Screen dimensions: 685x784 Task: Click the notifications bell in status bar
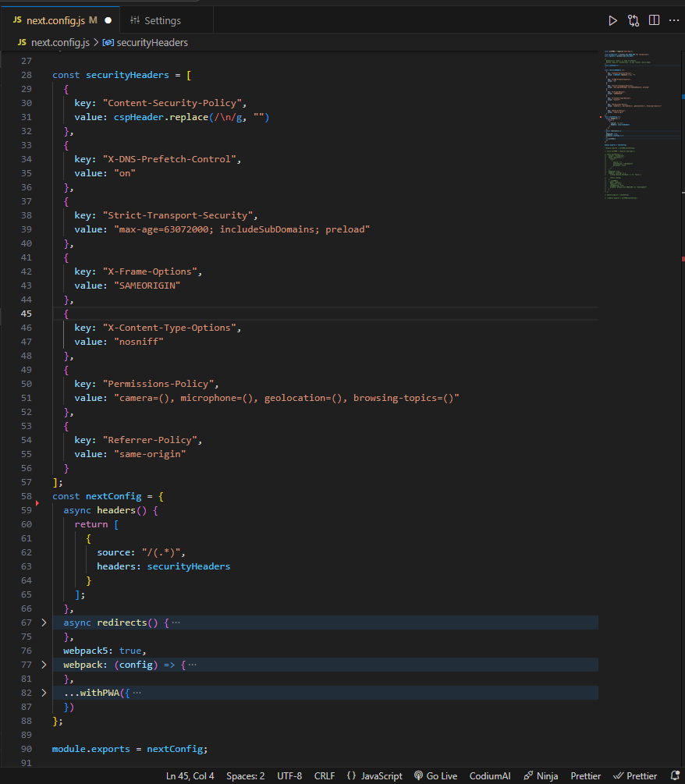pos(675,775)
